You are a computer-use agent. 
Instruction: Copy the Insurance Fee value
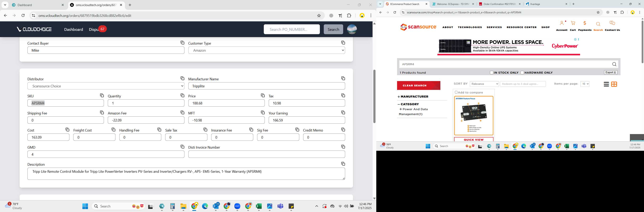[251, 129]
